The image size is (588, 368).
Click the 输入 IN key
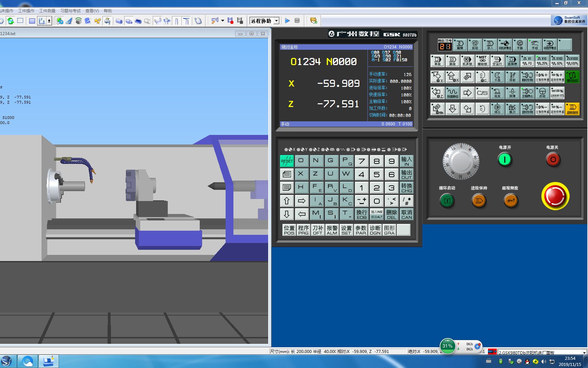point(406,161)
